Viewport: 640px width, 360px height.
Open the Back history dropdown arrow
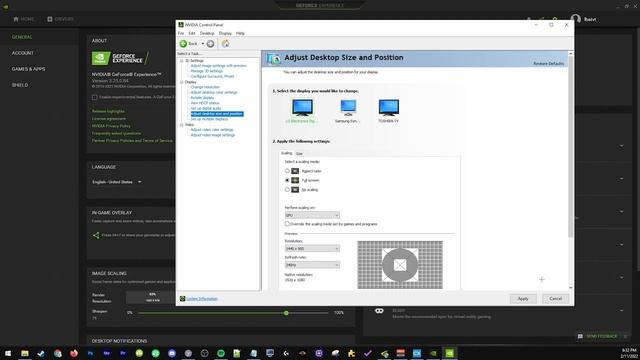[202, 44]
